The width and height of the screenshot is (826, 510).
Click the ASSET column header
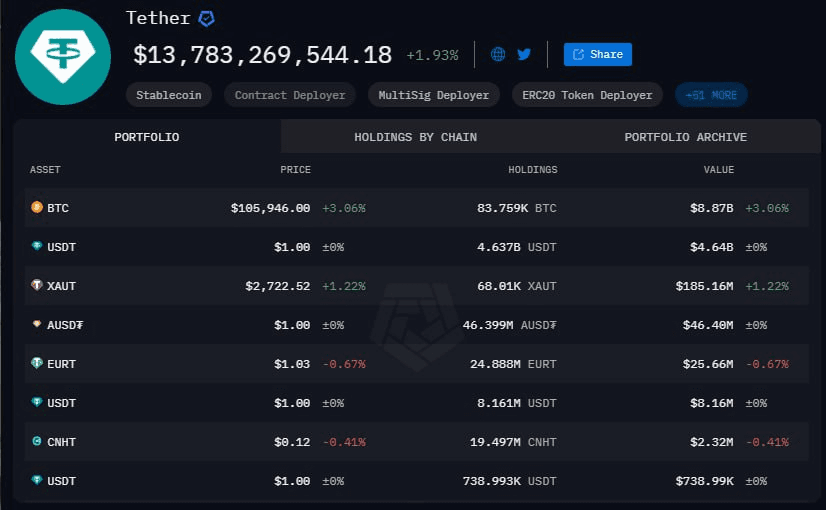coord(45,170)
